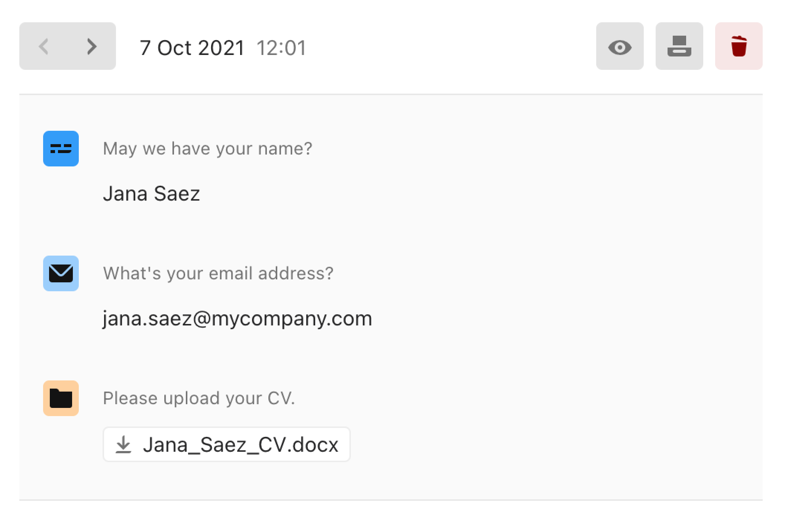This screenshot has width=785, height=532.
Task: Click the 'Please upload your CV.' question
Action: [199, 398]
